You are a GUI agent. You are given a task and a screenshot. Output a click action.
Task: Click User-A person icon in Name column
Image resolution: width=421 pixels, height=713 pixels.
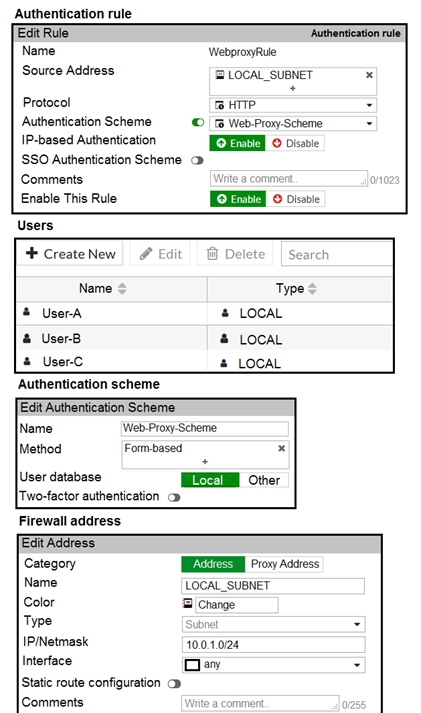click(x=26, y=312)
